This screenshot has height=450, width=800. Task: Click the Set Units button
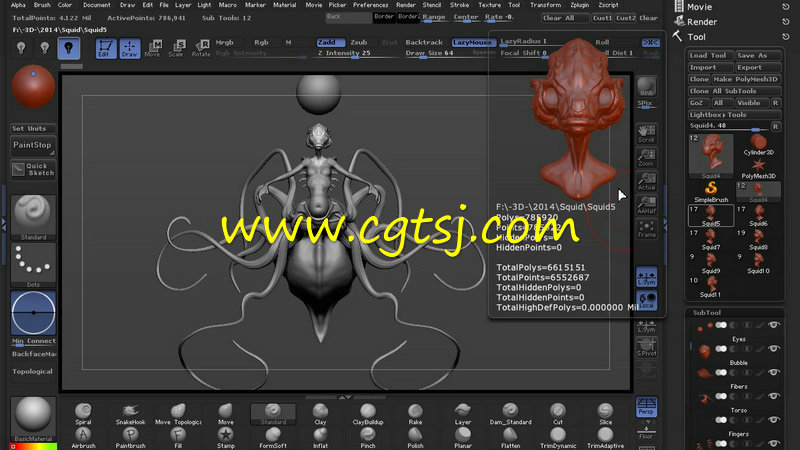33,129
